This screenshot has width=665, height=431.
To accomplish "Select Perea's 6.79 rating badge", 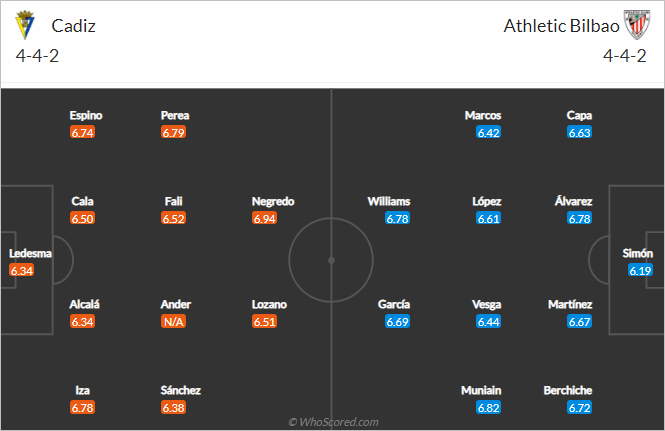I will coord(174,132).
